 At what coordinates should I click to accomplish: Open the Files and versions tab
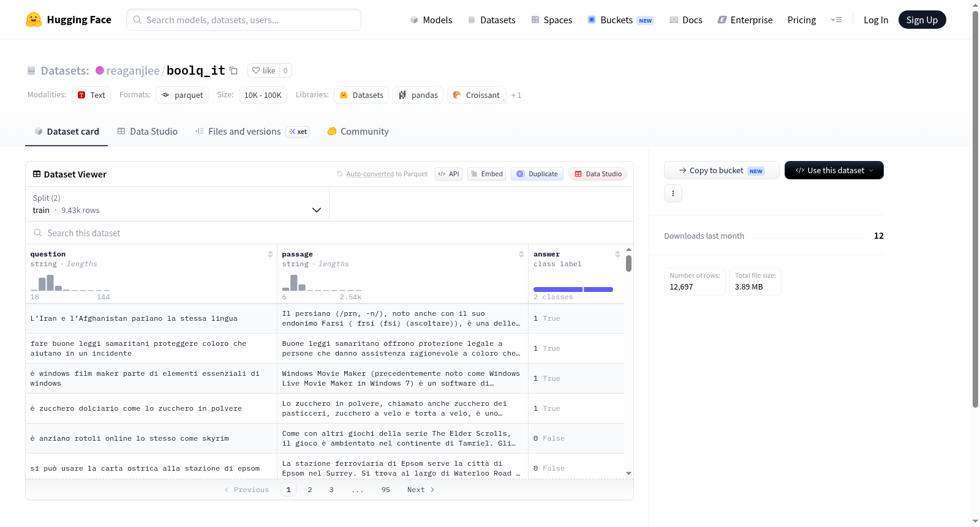[252, 132]
